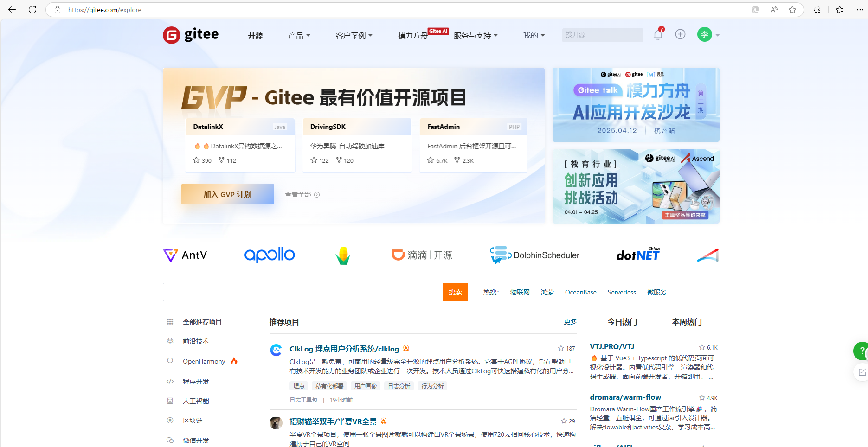
Task: Expand the 我的 dropdown menu
Action: (x=534, y=35)
